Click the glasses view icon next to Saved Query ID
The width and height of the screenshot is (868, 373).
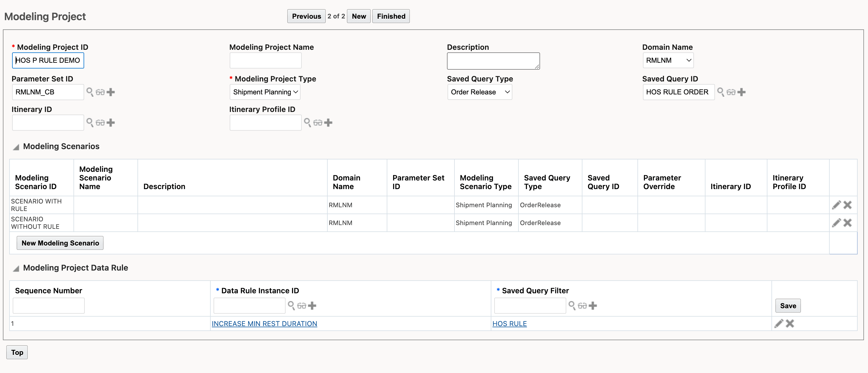(x=731, y=92)
